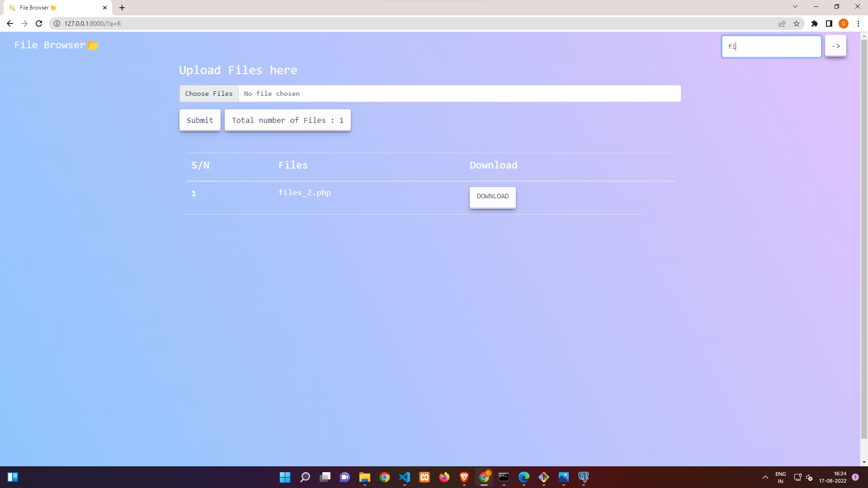
Task: Click the Choose Files button
Action: pos(209,94)
